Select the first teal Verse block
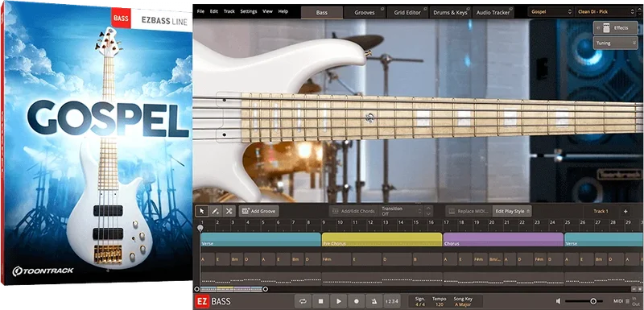 pyautogui.click(x=260, y=239)
